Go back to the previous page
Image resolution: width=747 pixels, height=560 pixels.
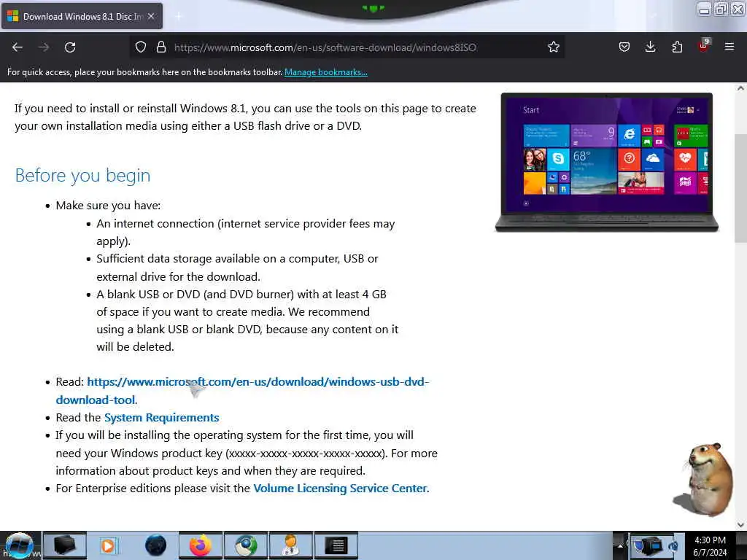pos(18,47)
